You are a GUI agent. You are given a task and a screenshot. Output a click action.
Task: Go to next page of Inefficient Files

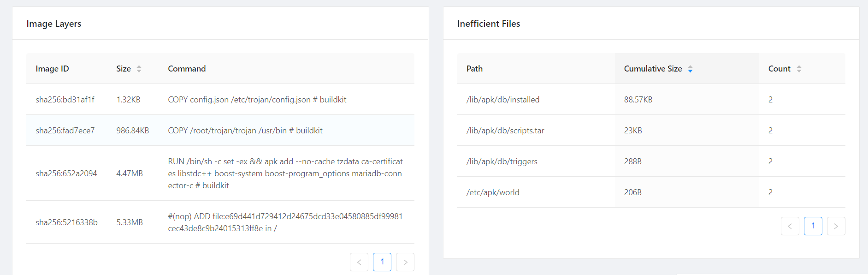click(x=836, y=226)
